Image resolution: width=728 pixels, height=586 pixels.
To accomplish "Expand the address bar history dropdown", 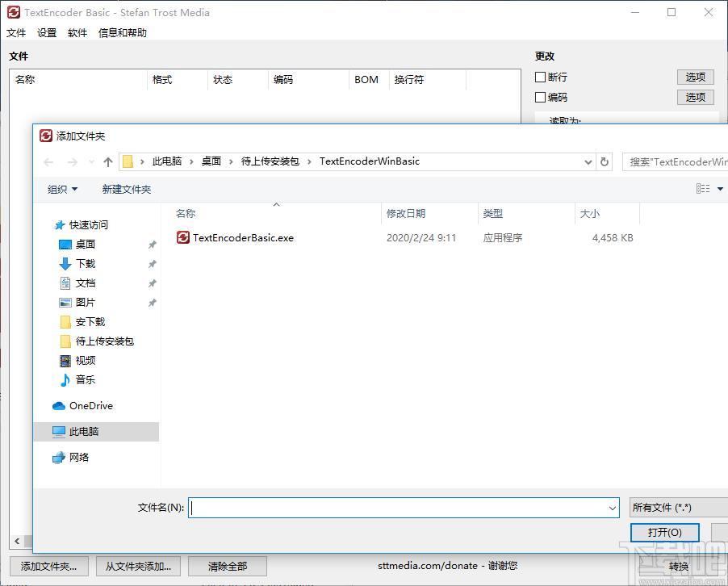I will tap(588, 162).
